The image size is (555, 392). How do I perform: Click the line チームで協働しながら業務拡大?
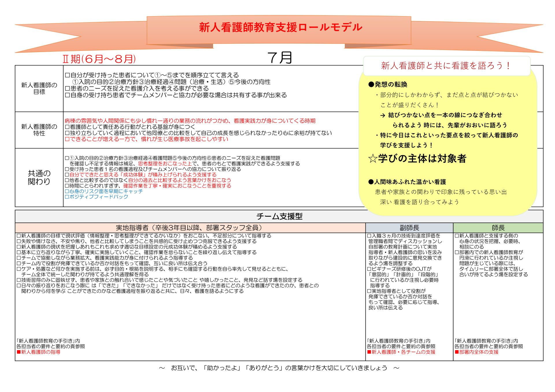click(x=105, y=258)
